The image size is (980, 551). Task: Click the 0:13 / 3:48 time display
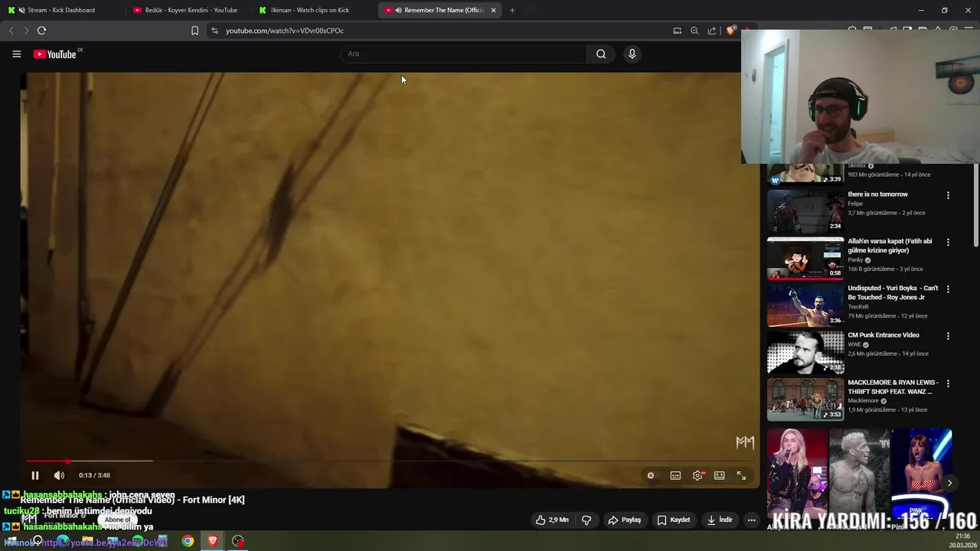click(94, 475)
